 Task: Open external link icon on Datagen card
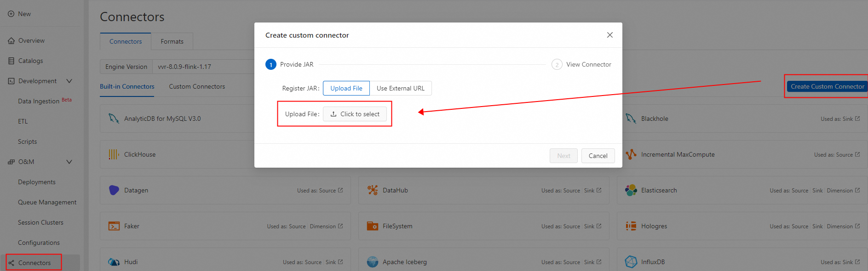pos(340,190)
